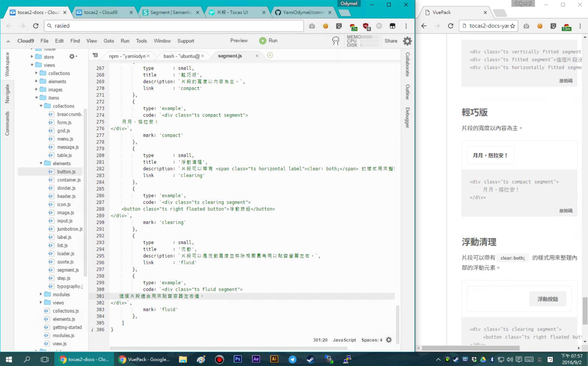Click the tab list pane icon
This screenshot has width=588, height=366.
[x=95, y=55]
